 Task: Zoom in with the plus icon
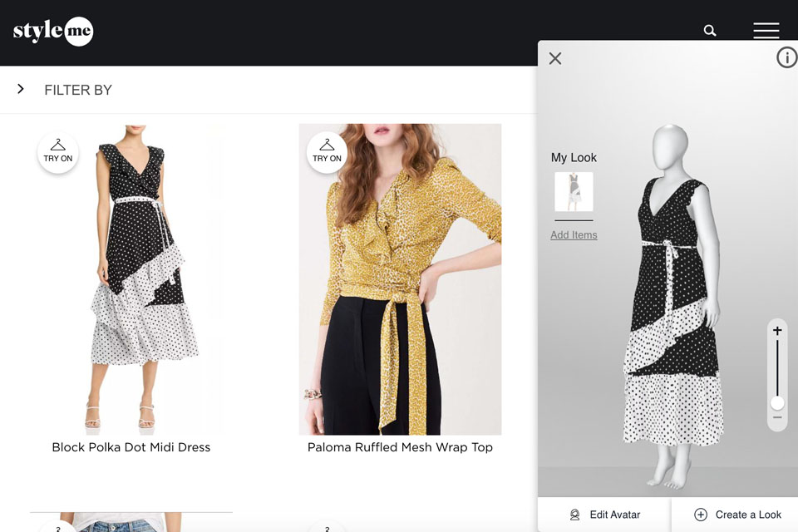(x=777, y=331)
